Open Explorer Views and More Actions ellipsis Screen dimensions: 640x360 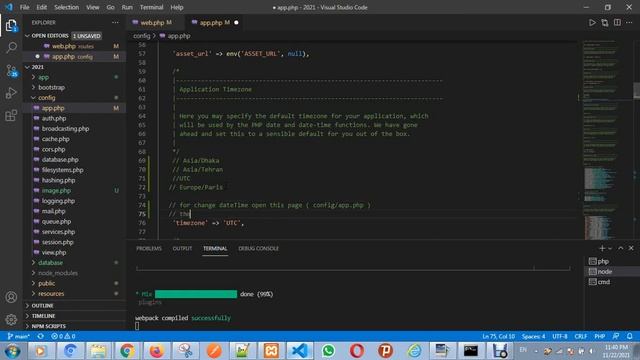116,22
